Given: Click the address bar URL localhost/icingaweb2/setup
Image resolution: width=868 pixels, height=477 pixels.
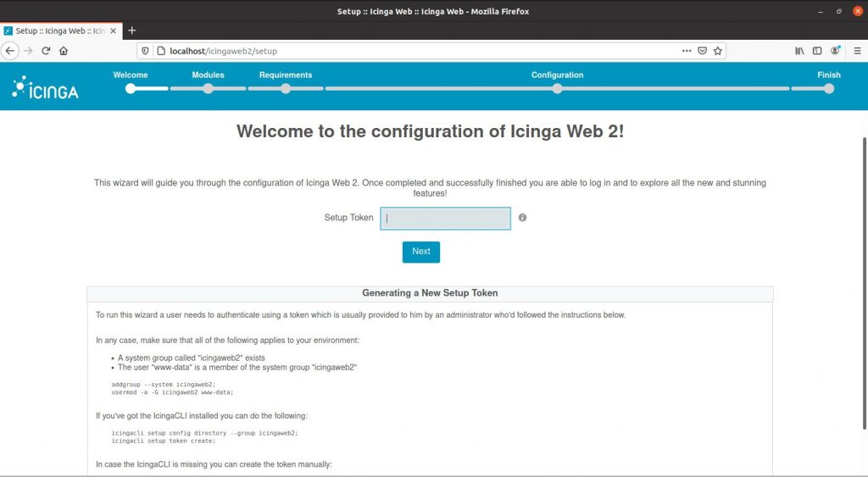Looking at the screenshot, I should [x=223, y=51].
